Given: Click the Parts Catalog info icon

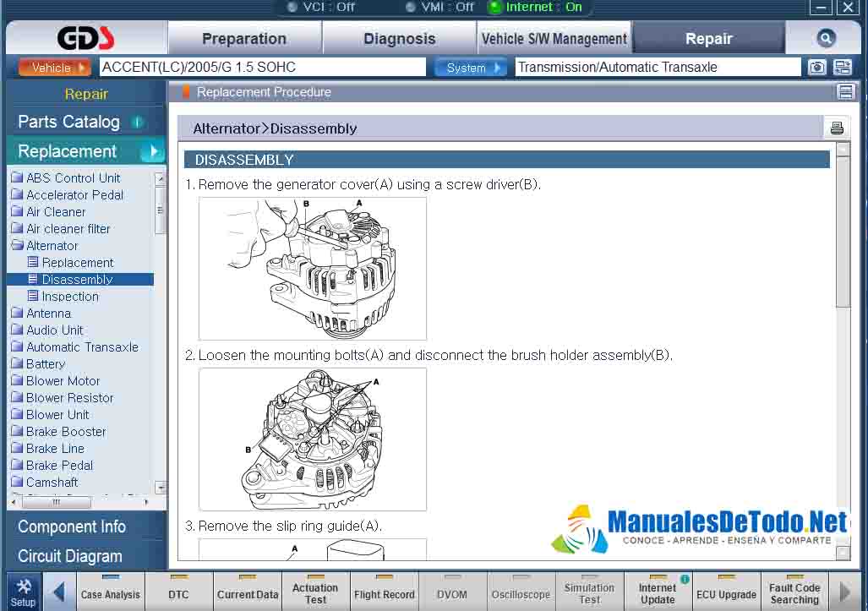Looking at the screenshot, I should pyautogui.click(x=137, y=122).
